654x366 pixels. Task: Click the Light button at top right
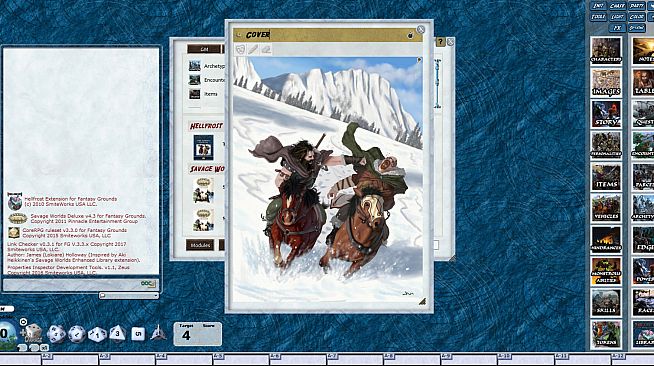point(617,17)
